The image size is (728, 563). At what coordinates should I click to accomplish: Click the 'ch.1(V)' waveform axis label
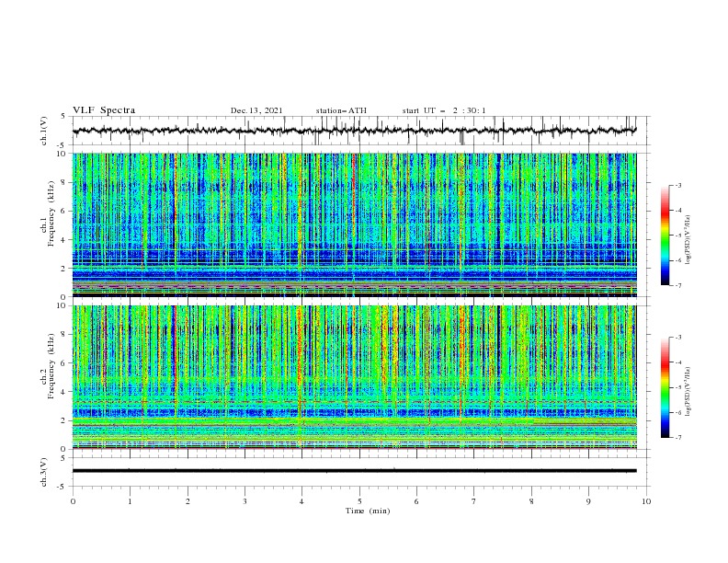click(44, 131)
